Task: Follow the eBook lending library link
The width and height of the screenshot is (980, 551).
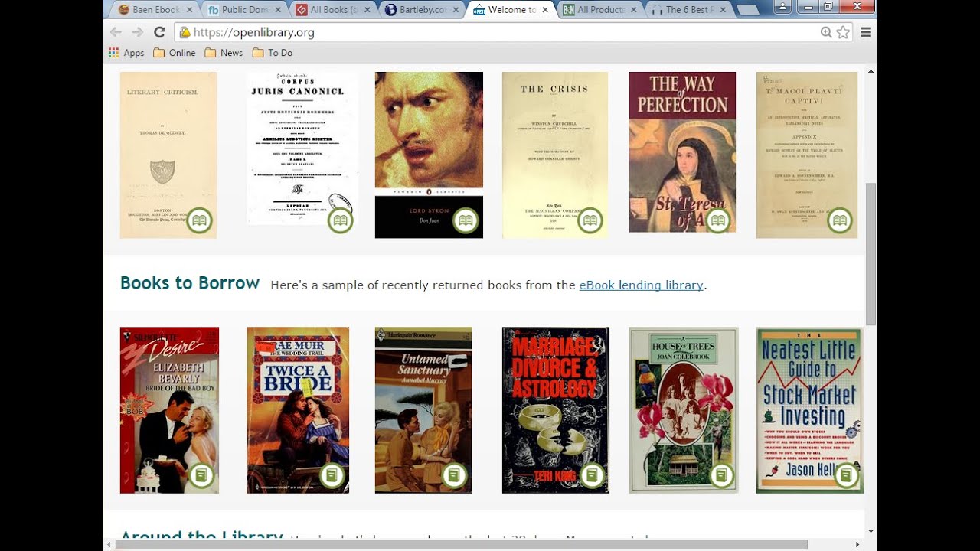Action: pos(641,285)
